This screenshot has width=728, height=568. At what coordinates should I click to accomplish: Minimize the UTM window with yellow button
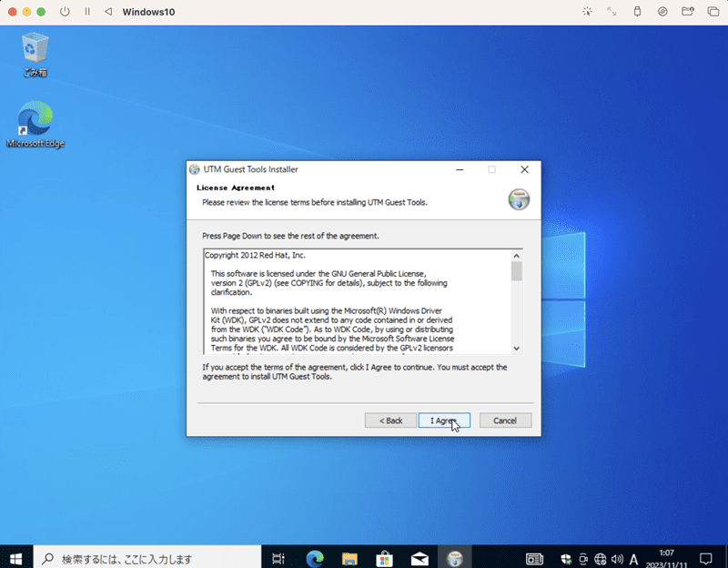click(27, 12)
